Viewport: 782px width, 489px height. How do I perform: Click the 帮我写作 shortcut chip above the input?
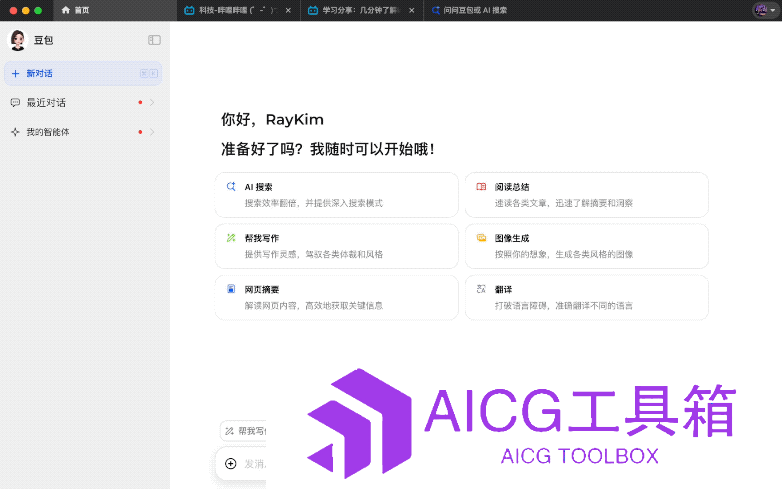click(243, 431)
